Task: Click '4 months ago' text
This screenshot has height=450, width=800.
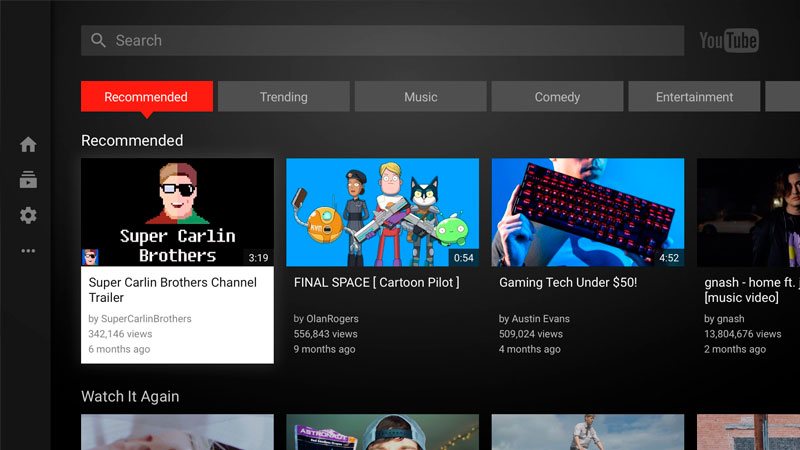Action: (x=530, y=349)
